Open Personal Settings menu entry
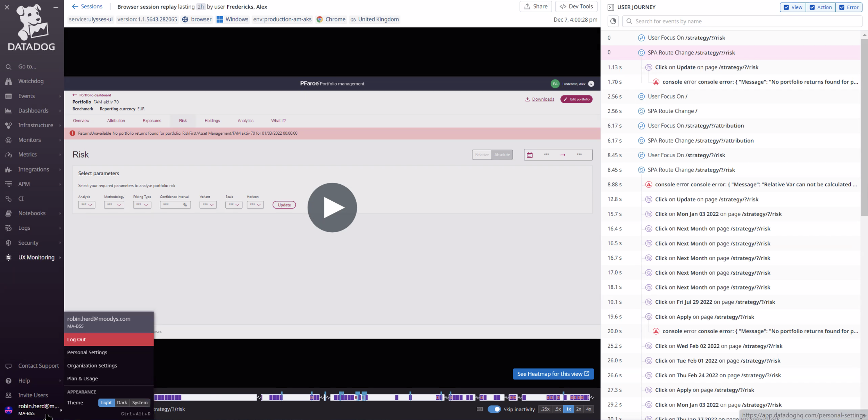Viewport: 868px width, 420px height. point(87,352)
